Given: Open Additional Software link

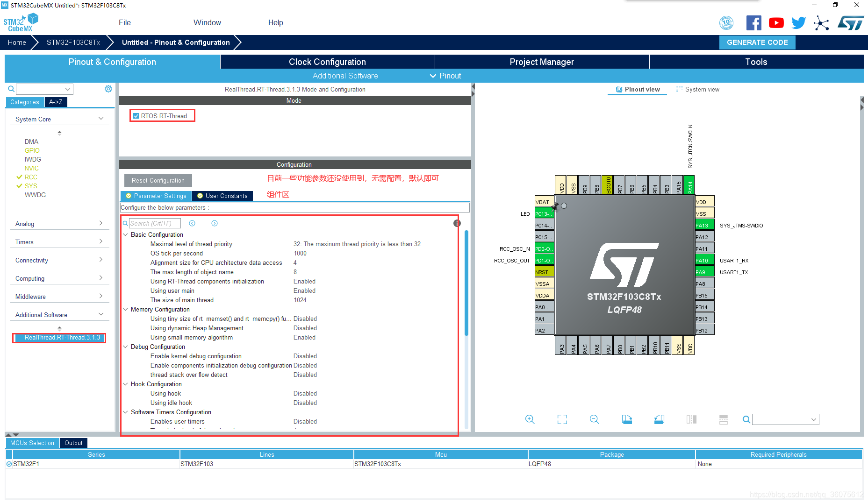Looking at the screenshot, I should (x=345, y=76).
